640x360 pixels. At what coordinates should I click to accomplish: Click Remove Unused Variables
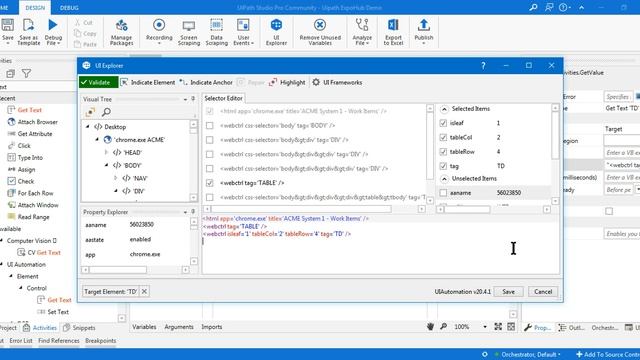pyautogui.click(x=320, y=32)
